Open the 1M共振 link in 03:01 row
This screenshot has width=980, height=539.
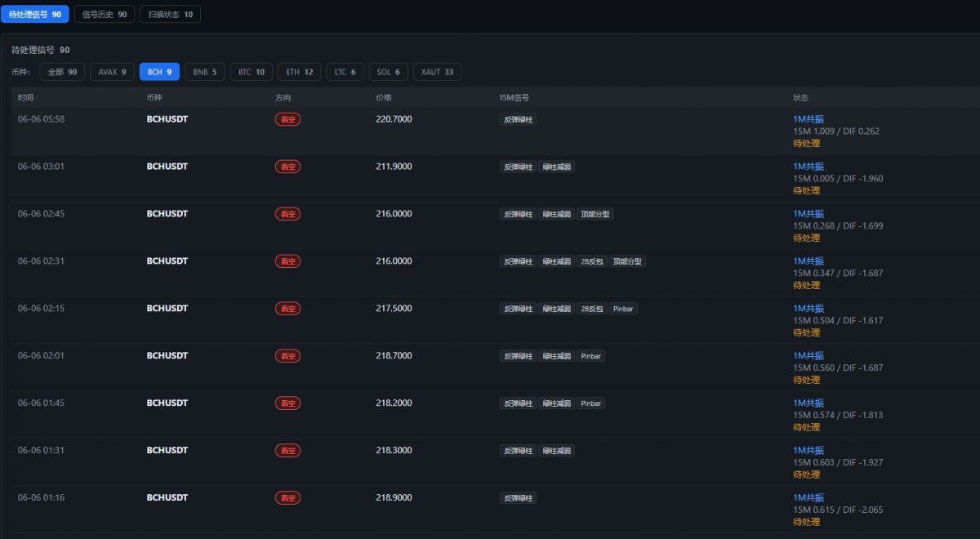point(808,167)
